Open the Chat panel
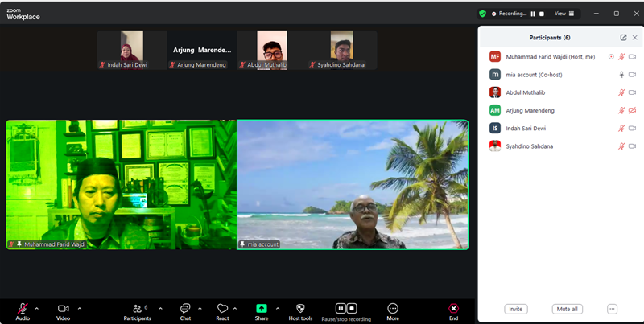Viewport: 644px width, 324px height. coord(185,312)
